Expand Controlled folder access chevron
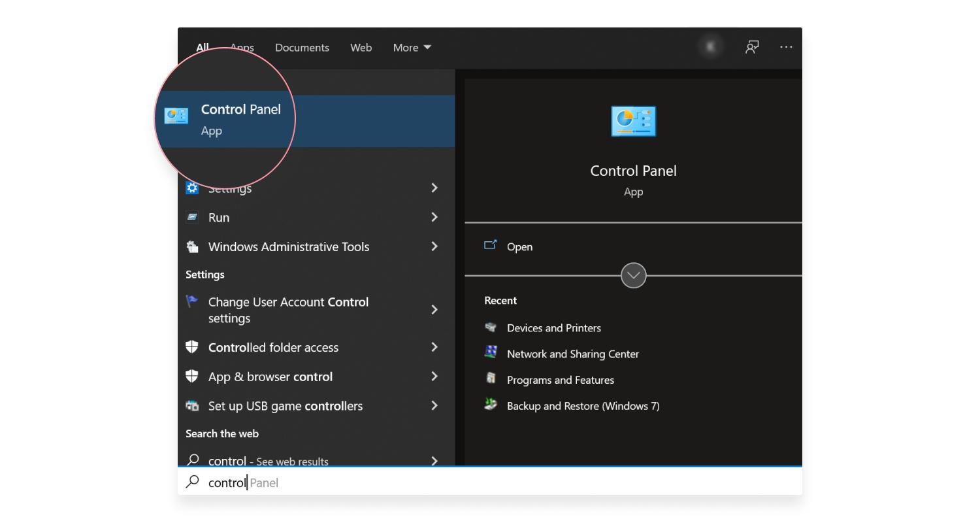 pyautogui.click(x=434, y=347)
